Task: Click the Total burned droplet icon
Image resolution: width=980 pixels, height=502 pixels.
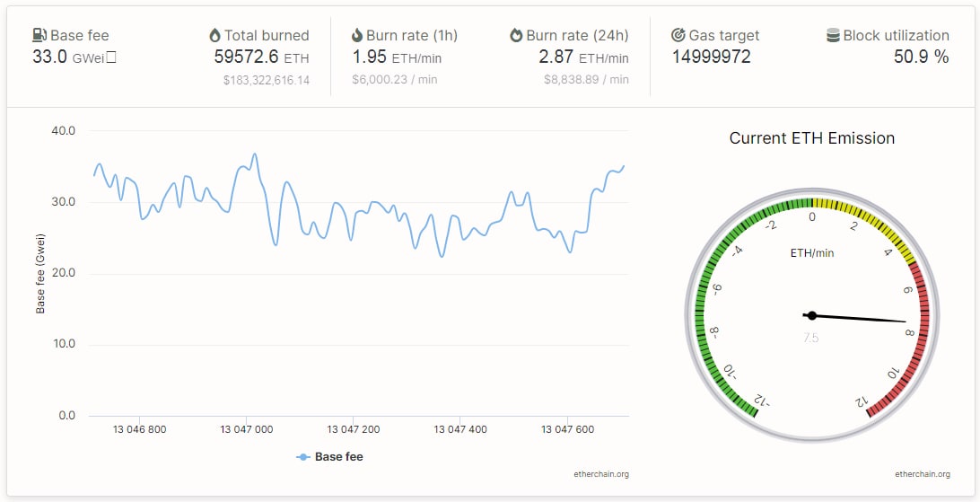Action: [x=214, y=36]
